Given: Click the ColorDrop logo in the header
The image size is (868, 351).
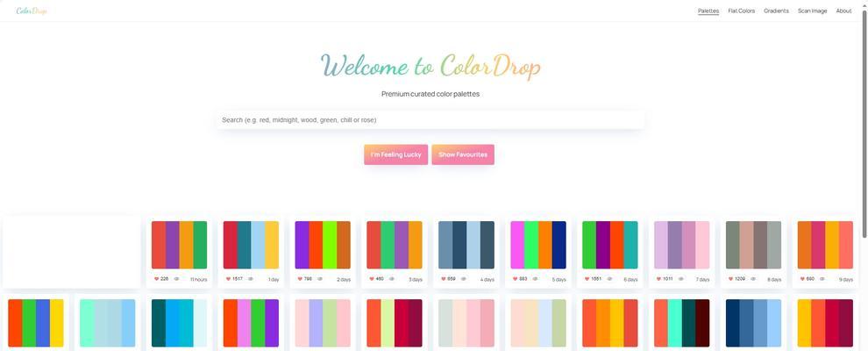Looking at the screenshot, I should point(32,11).
